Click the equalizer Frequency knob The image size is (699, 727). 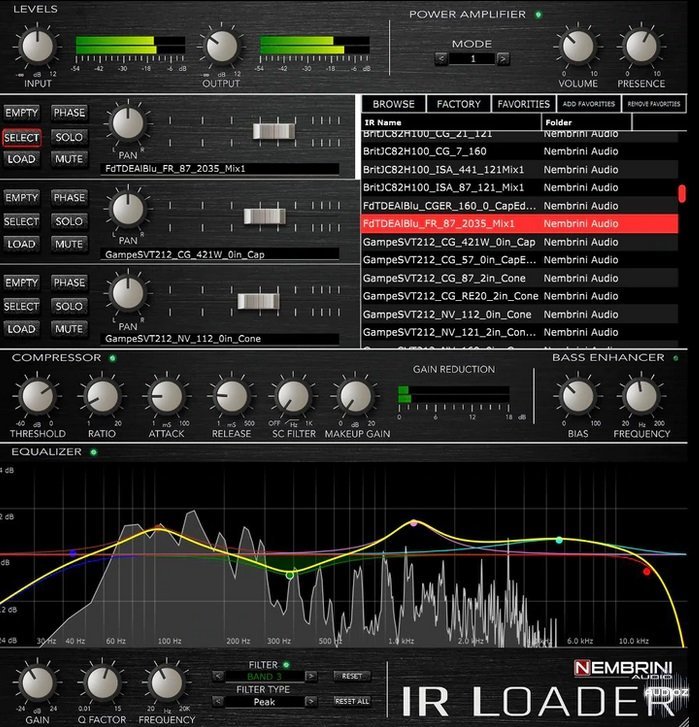click(x=166, y=683)
